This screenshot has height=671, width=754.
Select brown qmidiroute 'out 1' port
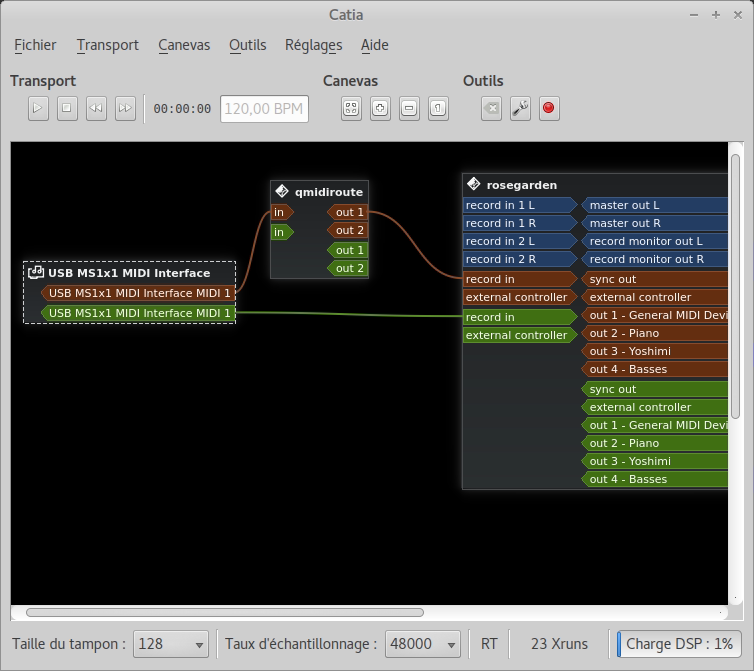[x=348, y=212]
